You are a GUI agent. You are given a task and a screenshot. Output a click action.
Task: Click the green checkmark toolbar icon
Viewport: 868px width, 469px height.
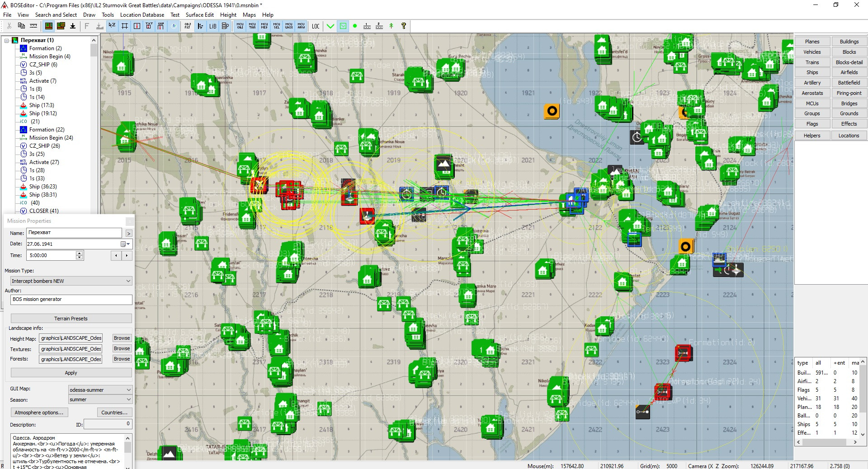(330, 26)
